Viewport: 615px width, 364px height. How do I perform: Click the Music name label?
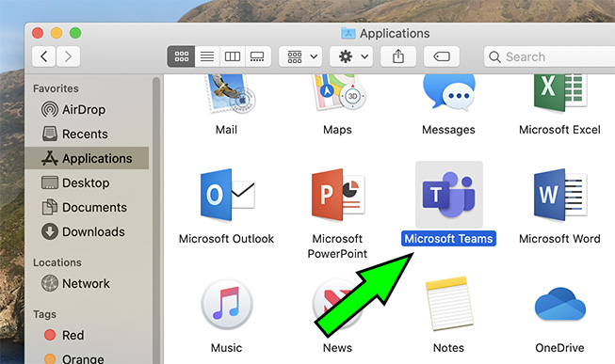point(226,348)
